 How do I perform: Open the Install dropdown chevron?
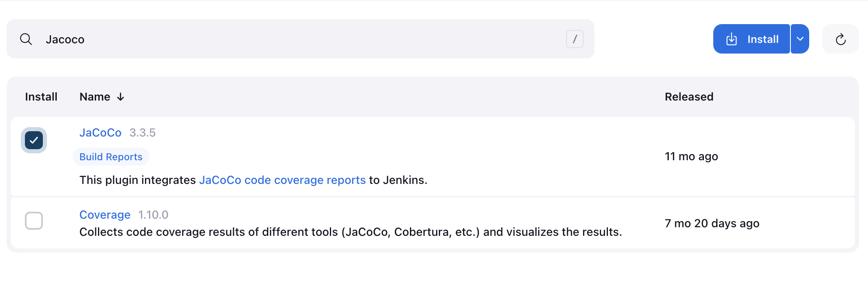800,39
